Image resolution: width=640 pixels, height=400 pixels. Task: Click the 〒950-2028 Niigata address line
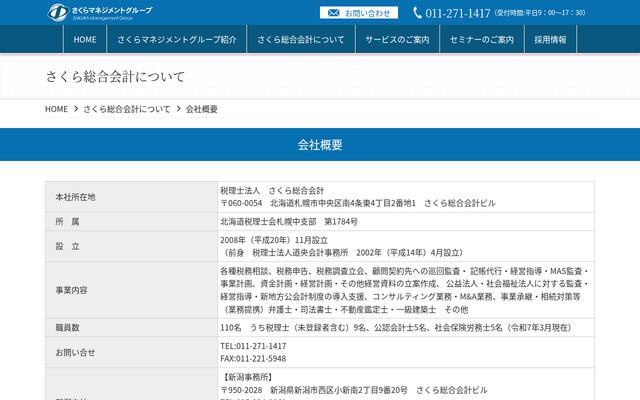pos(354,390)
